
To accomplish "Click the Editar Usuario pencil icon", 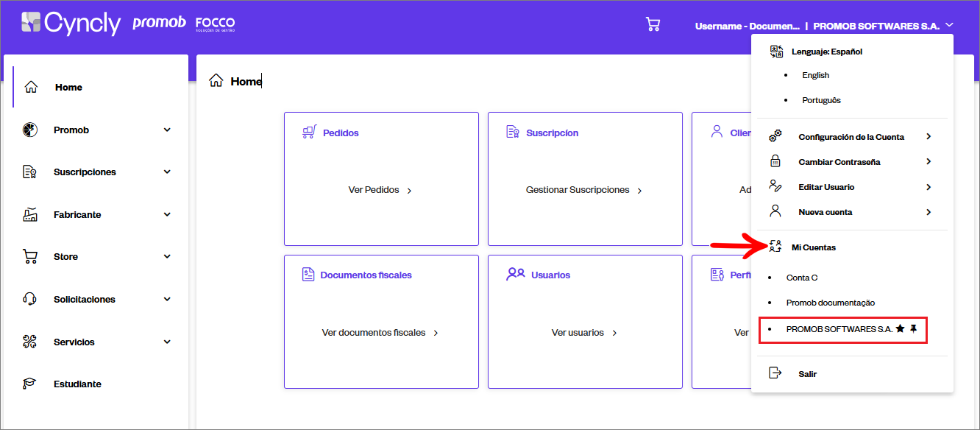I will point(775,186).
